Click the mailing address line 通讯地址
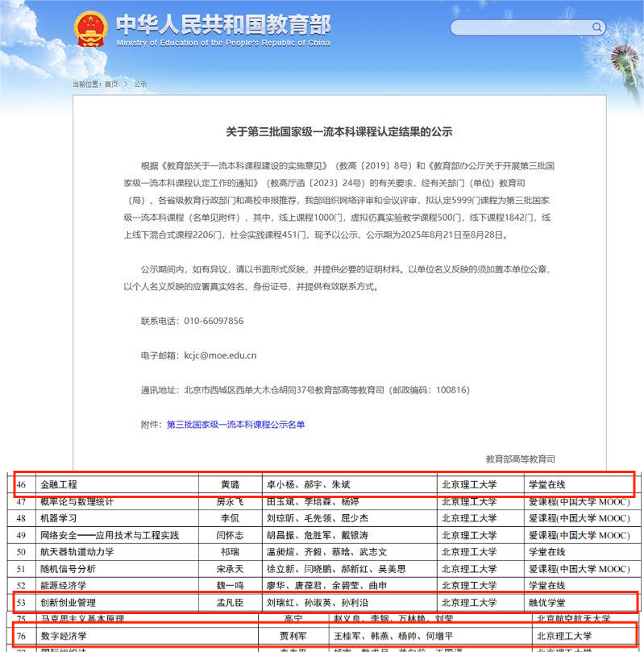The height and width of the screenshot is (652, 644). point(305,390)
